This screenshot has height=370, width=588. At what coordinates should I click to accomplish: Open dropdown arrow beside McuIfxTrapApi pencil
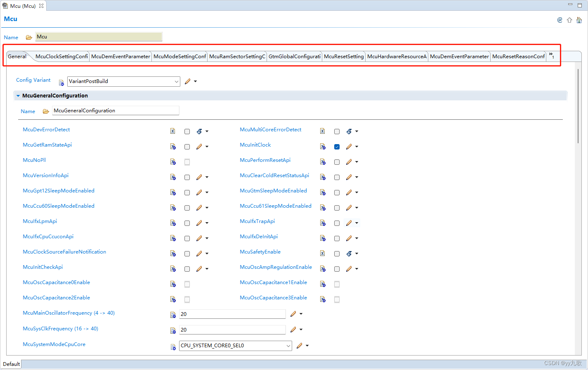click(x=357, y=223)
